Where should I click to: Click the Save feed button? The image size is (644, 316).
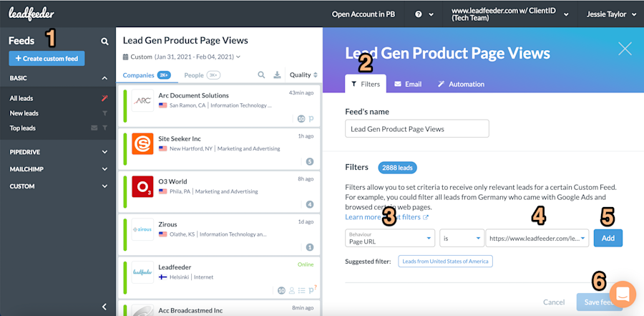[598, 302]
